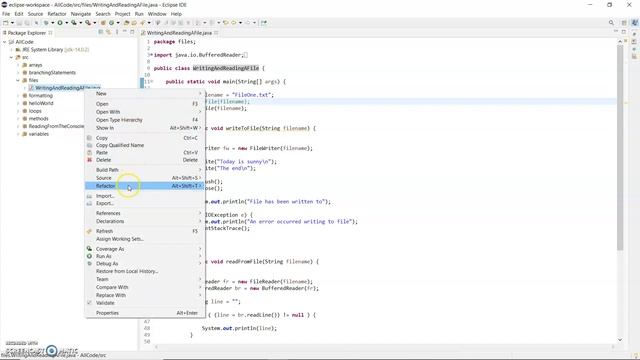This screenshot has height=360, width=640.
Task: Open the Window menu
Action: pos(157,14)
